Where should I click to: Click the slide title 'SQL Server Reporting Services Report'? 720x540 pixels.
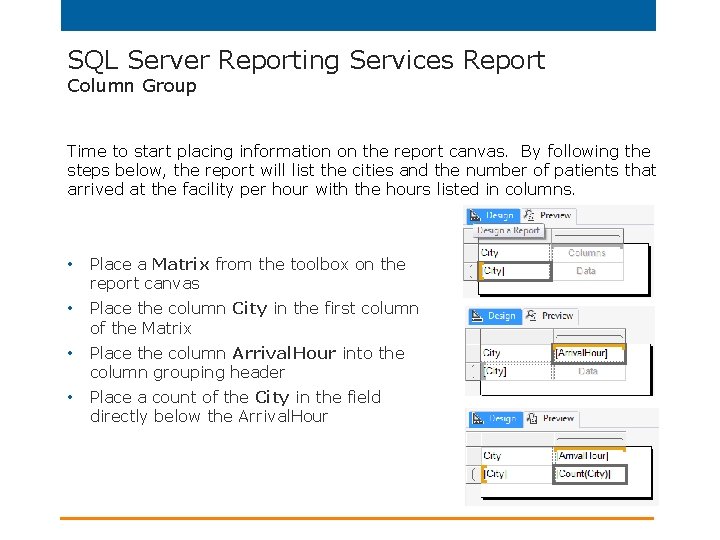306,61
